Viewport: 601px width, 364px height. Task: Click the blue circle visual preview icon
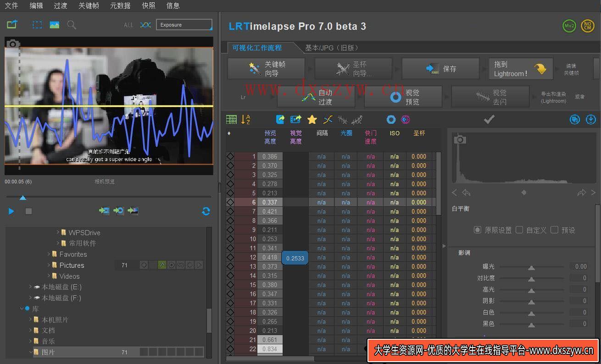391,120
